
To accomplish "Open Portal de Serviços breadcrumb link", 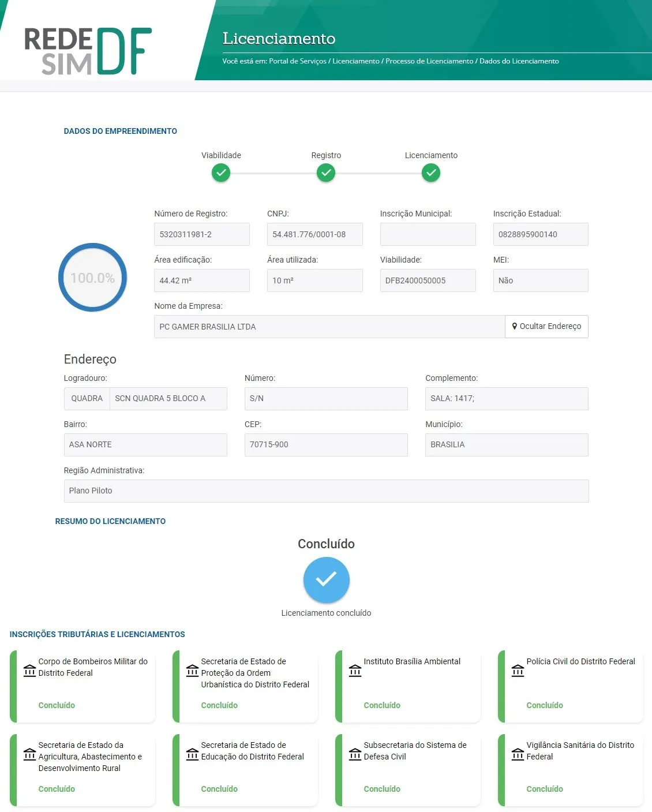I will point(297,61).
